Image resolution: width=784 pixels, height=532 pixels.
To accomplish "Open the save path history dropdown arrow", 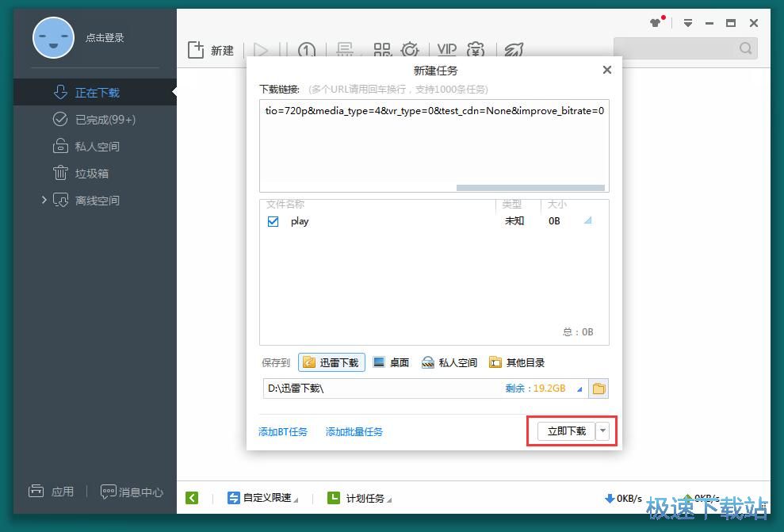I will coord(579,389).
